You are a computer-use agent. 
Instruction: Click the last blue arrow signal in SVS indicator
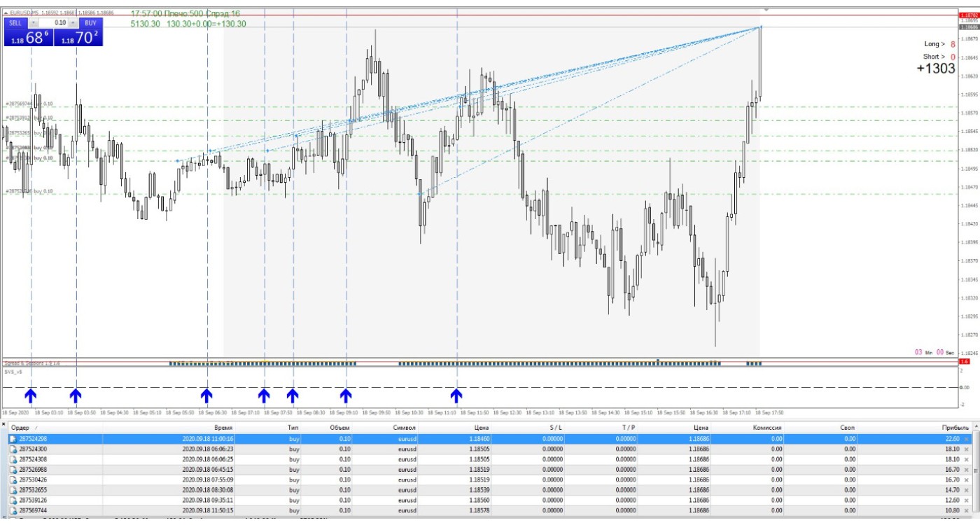(x=456, y=396)
